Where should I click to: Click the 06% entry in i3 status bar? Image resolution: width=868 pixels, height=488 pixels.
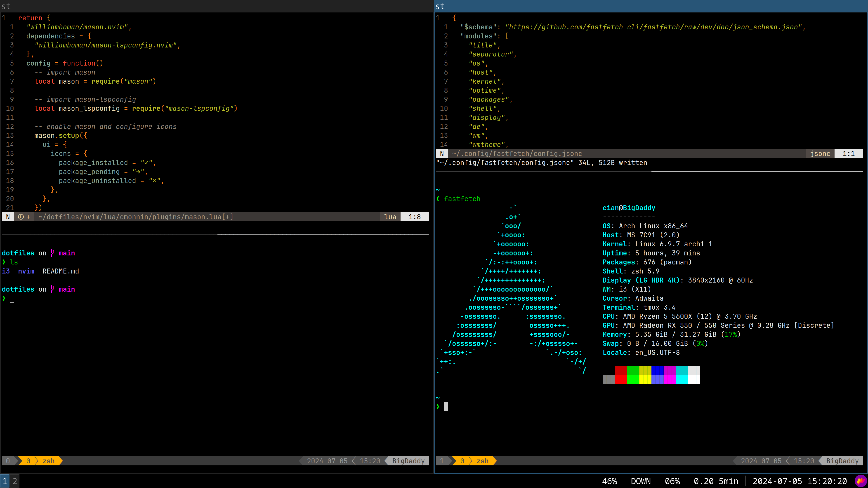(x=672, y=481)
